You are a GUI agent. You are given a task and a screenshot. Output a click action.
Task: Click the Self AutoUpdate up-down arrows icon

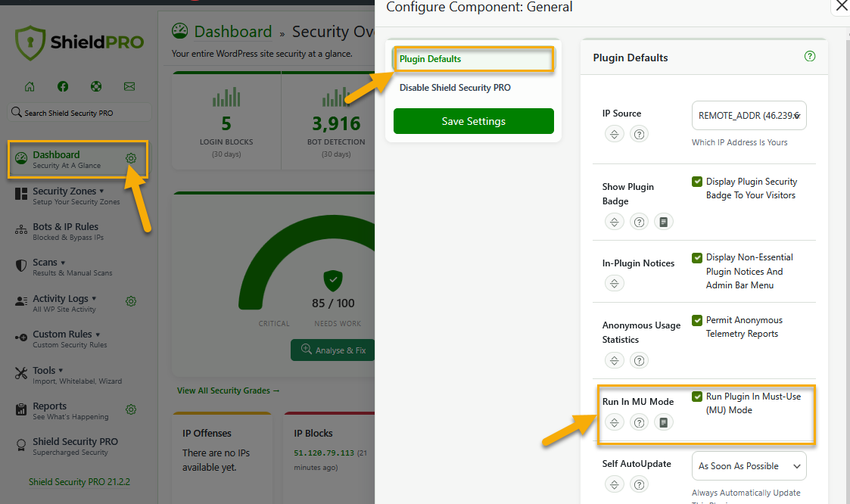tap(614, 484)
